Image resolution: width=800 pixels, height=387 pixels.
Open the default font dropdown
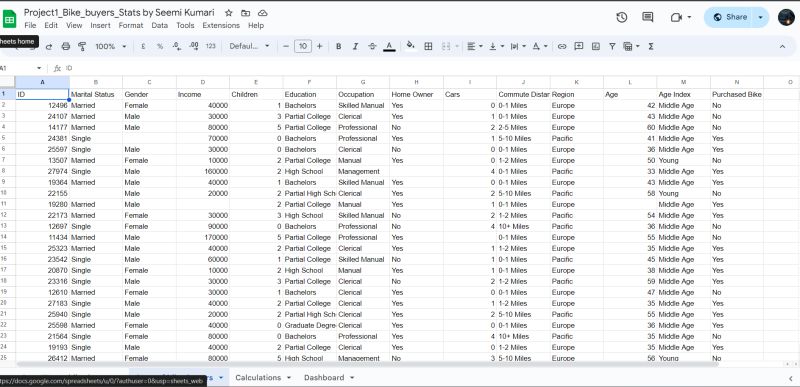(249, 46)
